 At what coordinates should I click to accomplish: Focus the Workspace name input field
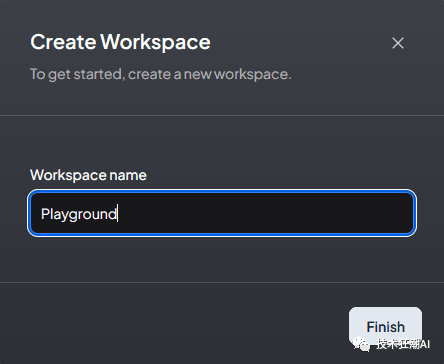tap(222, 213)
